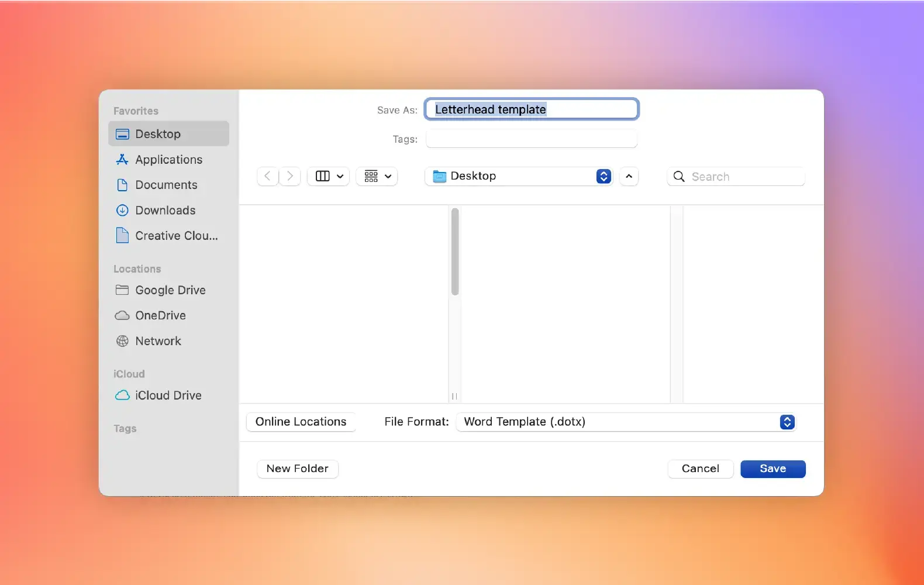The width and height of the screenshot is (924, 585).
Task: Create a New Folder
Action: click(x=298, y=469)
